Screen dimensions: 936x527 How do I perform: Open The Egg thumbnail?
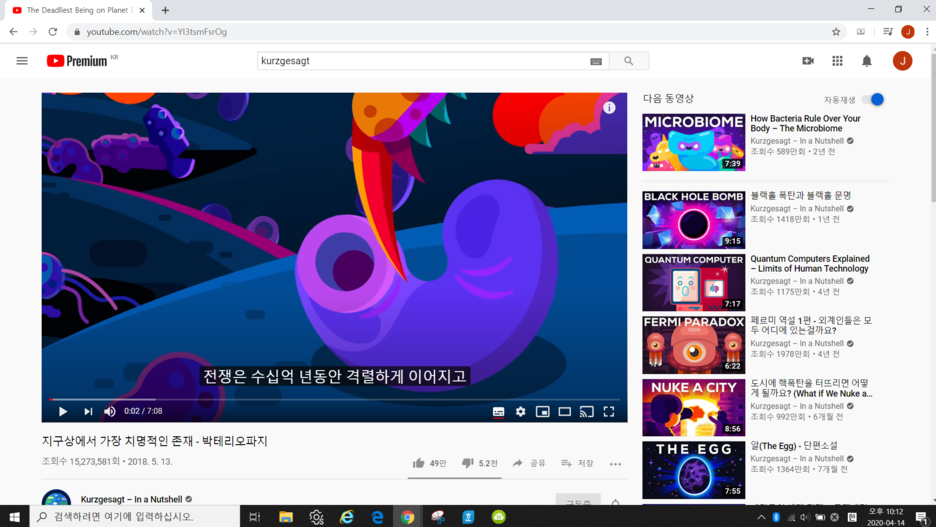point(694,470)
